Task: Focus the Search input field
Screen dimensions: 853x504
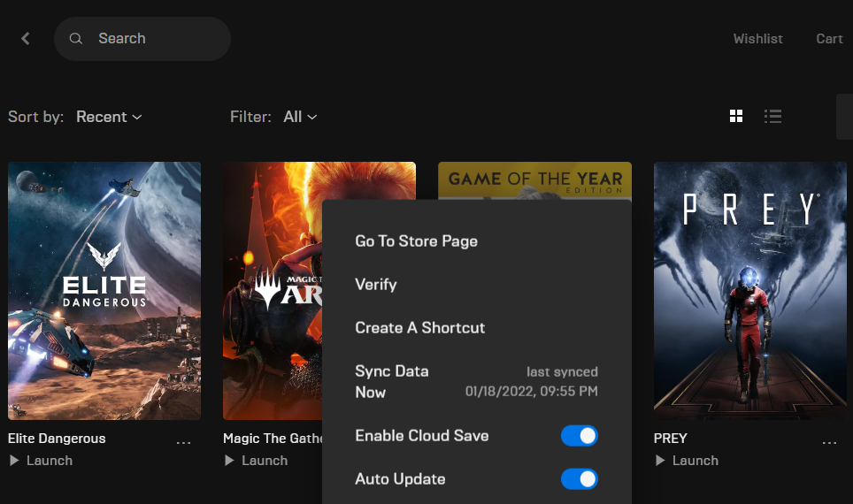Action: [142, 39]
